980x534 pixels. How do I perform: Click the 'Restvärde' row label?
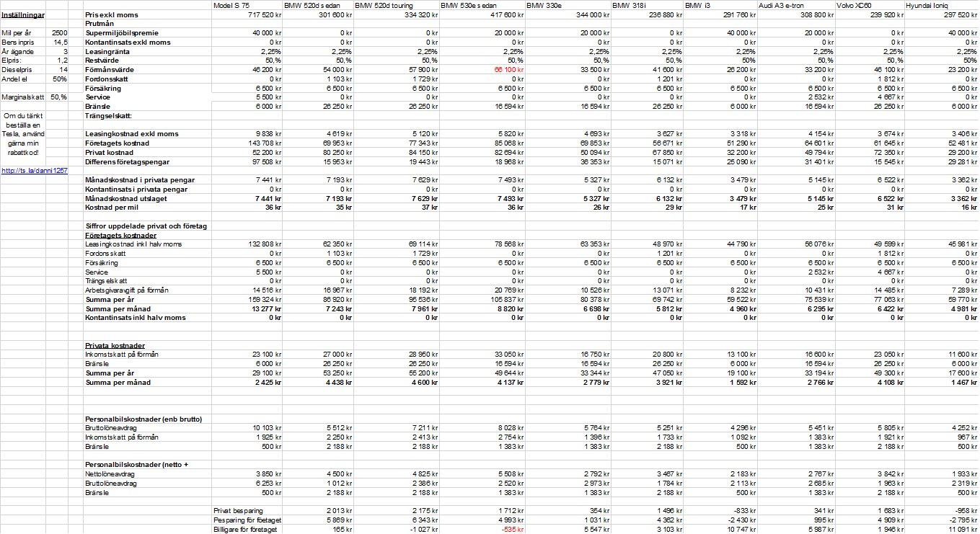102,61
